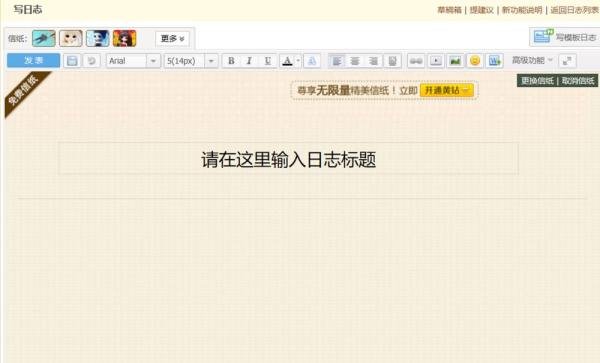Expand the 高级功能 advanced features menu
Viewport: 600px width, 363px height.
tap(532, 60)
